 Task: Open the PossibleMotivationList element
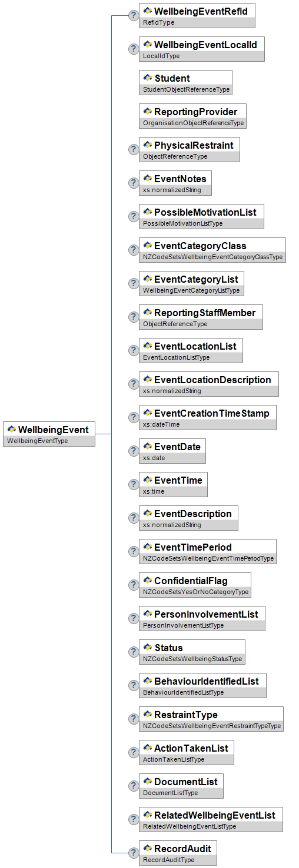coord(201,216)
